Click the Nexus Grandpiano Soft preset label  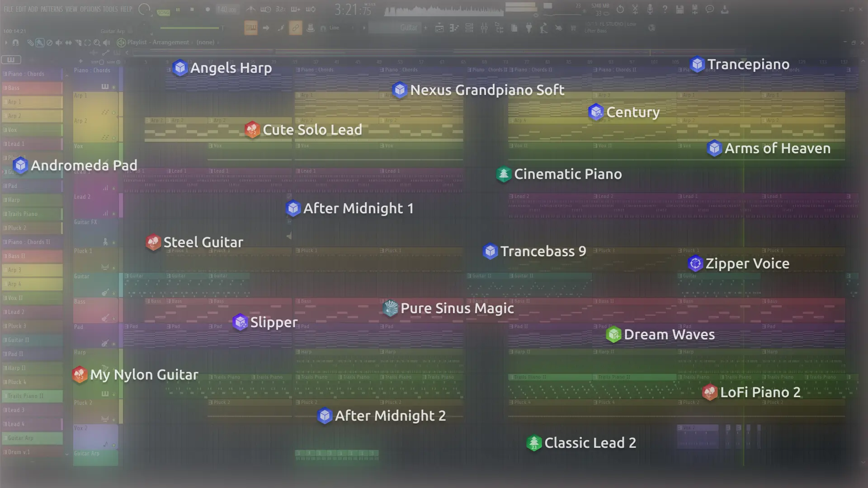point(487,90)
